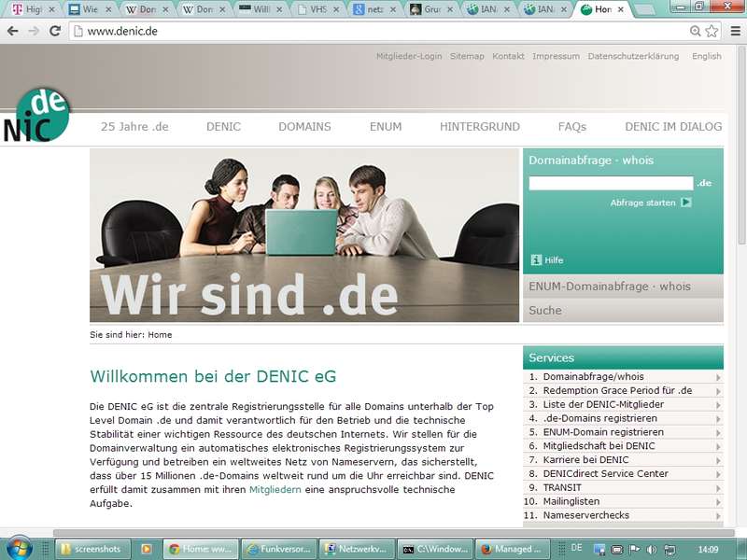Click the DENIC logo
747x560 pixels.
[36, 116]
